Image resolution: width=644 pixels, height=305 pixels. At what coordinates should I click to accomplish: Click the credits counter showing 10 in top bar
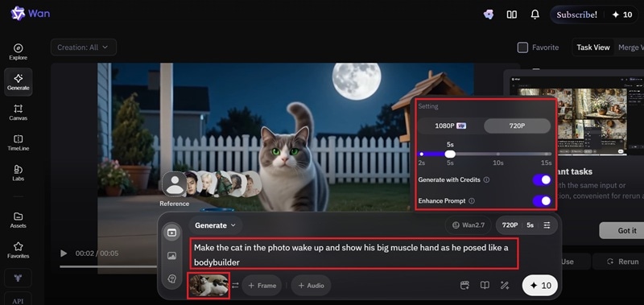(x=622, y=14)
